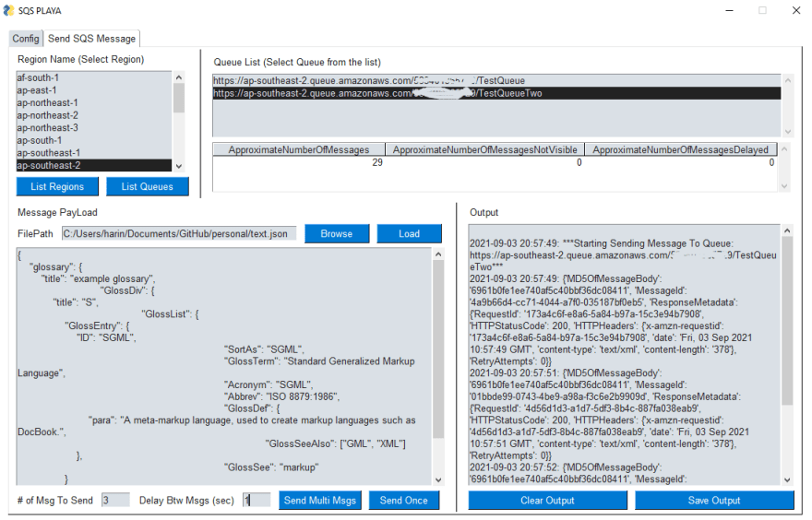Click the FilePath input field
The width and height of the screenshot is (812, 520).
click(x=179, y=233)
